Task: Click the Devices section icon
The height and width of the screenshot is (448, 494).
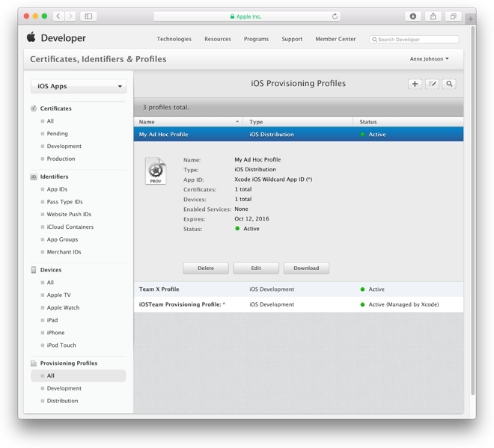Action: coord(34,270)
